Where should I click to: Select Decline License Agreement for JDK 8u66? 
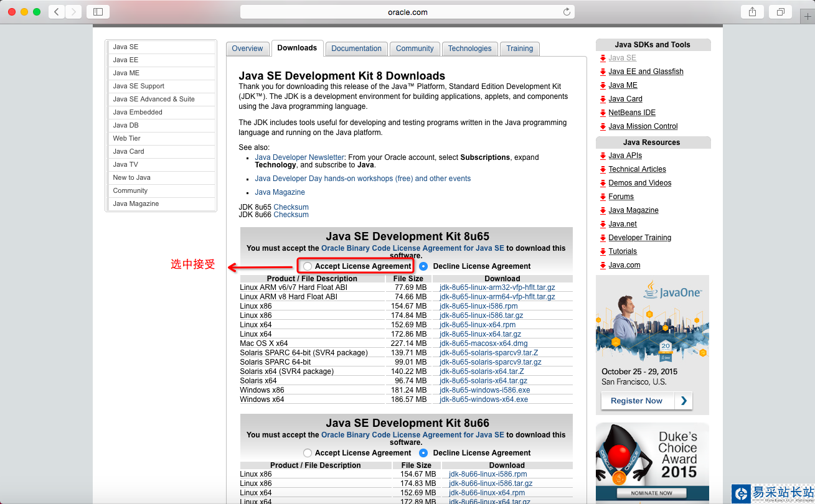pyautogui.click(x=423, y=453)
